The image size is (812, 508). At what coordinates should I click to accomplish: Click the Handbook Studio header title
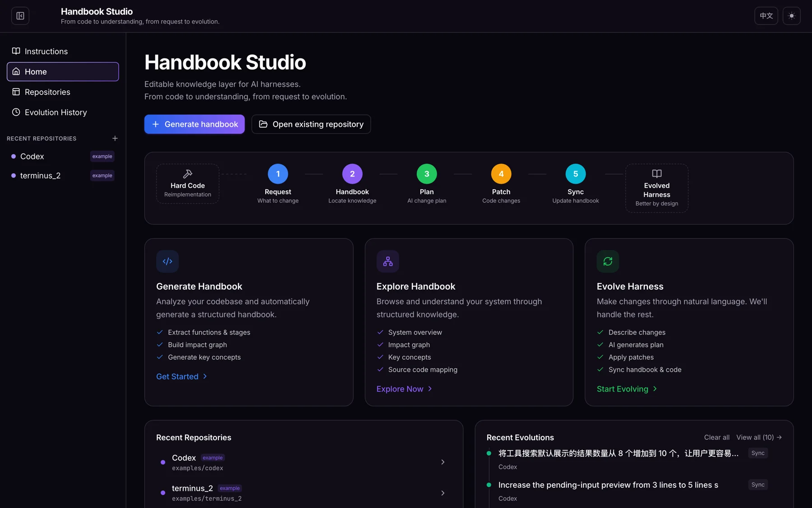97,11
